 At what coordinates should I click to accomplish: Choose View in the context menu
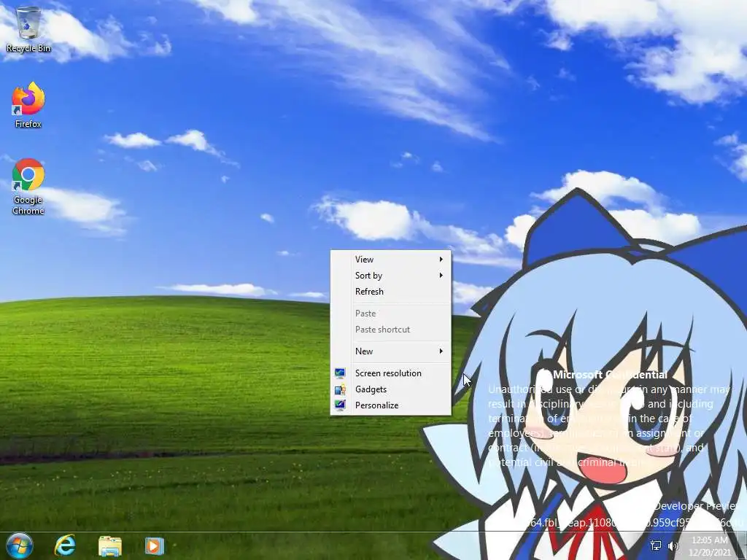[391, 260]
